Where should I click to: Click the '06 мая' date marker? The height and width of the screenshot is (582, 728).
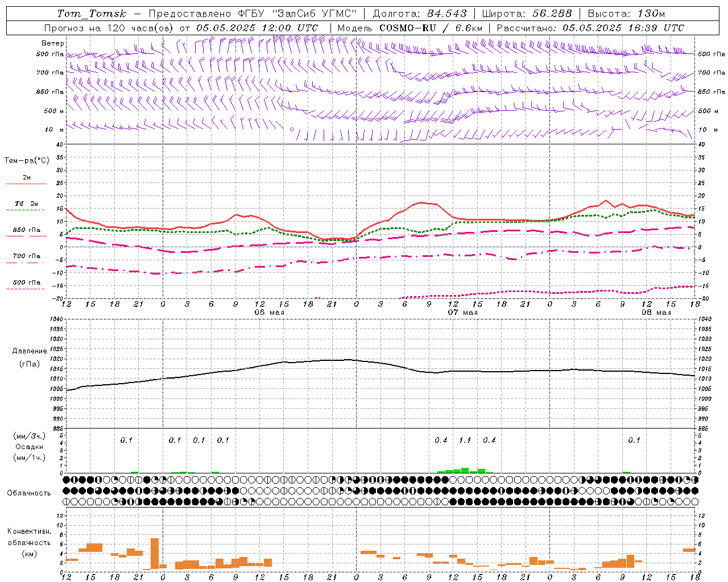(270, 313)
